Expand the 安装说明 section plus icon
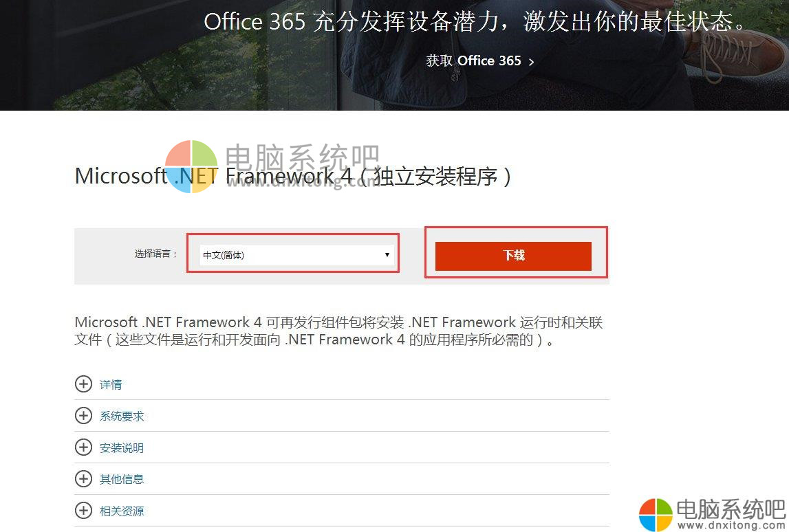The image size is (789, 532). pyautogui.click(x=83, y=447)
